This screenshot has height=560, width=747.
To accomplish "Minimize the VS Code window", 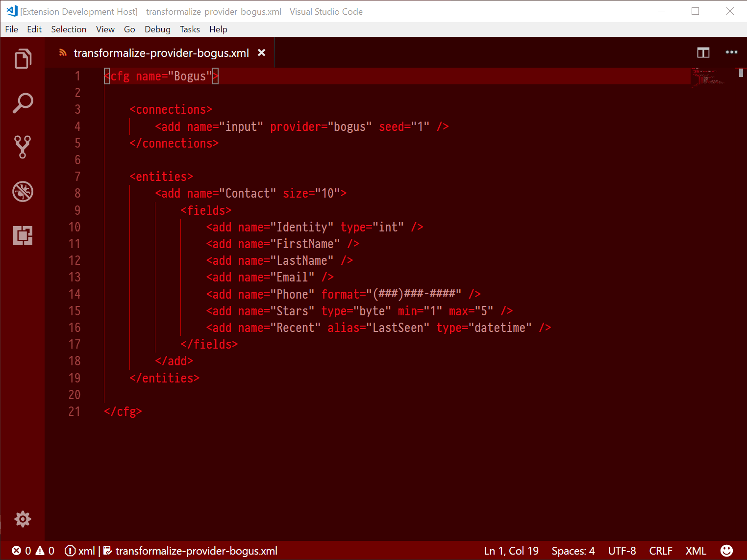I will pyautogui.click(x=661, y=11).
